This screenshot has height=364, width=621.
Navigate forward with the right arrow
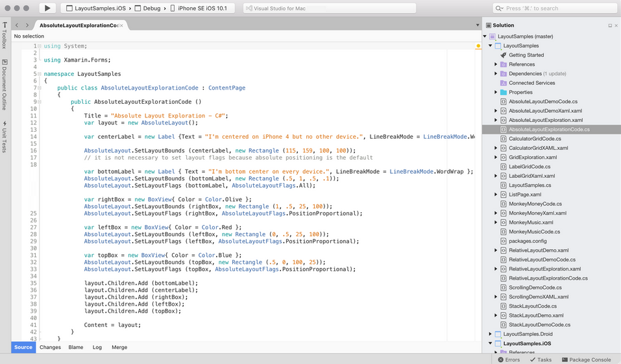[27, 25]
